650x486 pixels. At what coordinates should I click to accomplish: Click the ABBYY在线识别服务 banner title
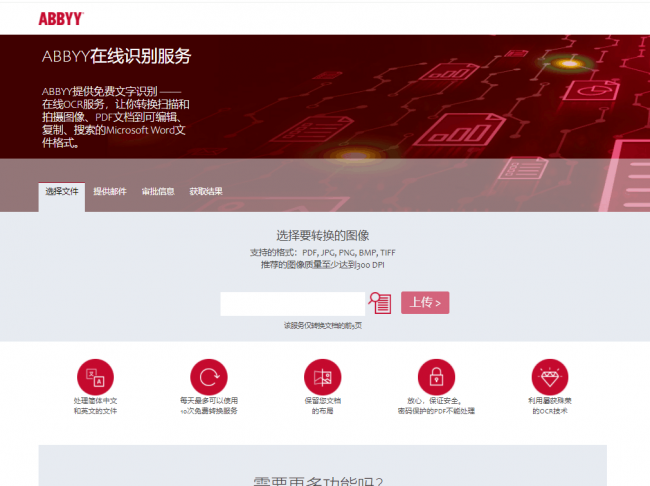click(x=116, y=56)
